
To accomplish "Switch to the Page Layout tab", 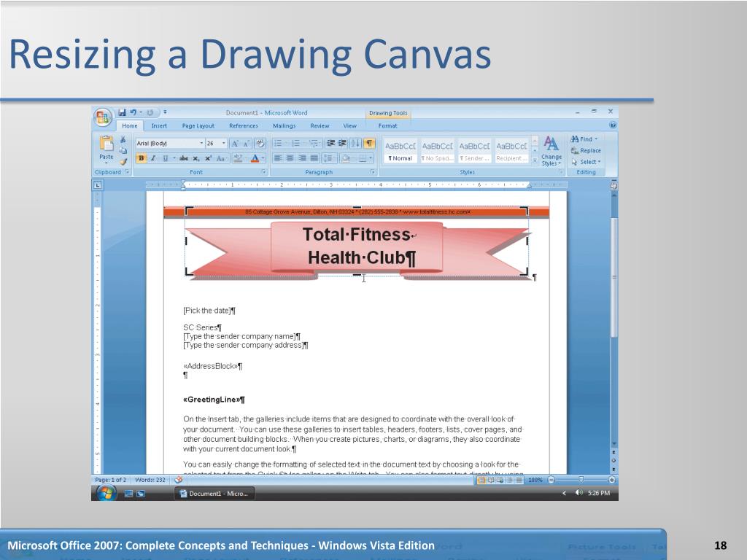I will [x=198, y=125].
